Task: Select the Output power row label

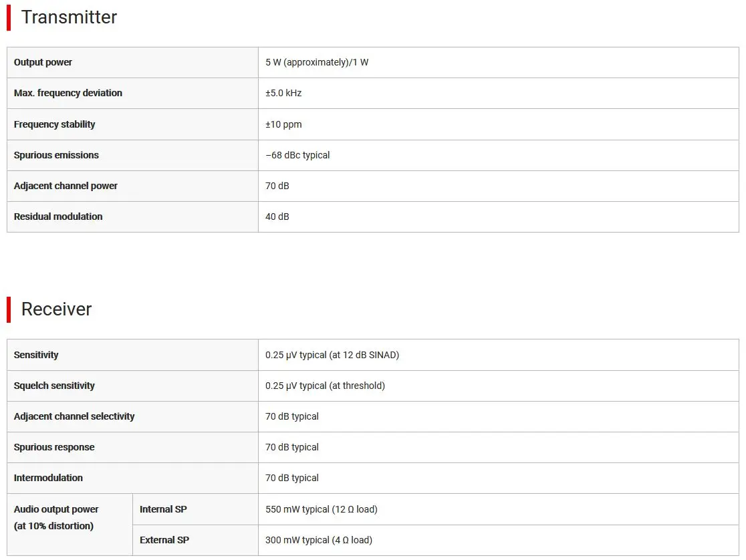Action: (x=43, y=62)
